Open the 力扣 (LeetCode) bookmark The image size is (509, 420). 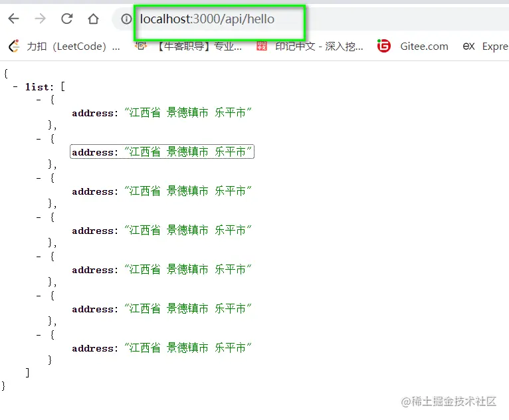pos(73,47)
